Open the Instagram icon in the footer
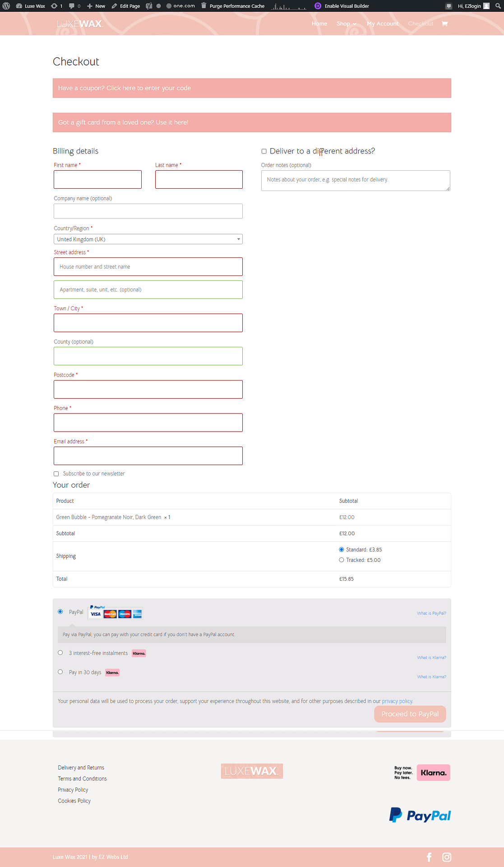The height and width of the screenshot is (867, 504). pos(447,857)
